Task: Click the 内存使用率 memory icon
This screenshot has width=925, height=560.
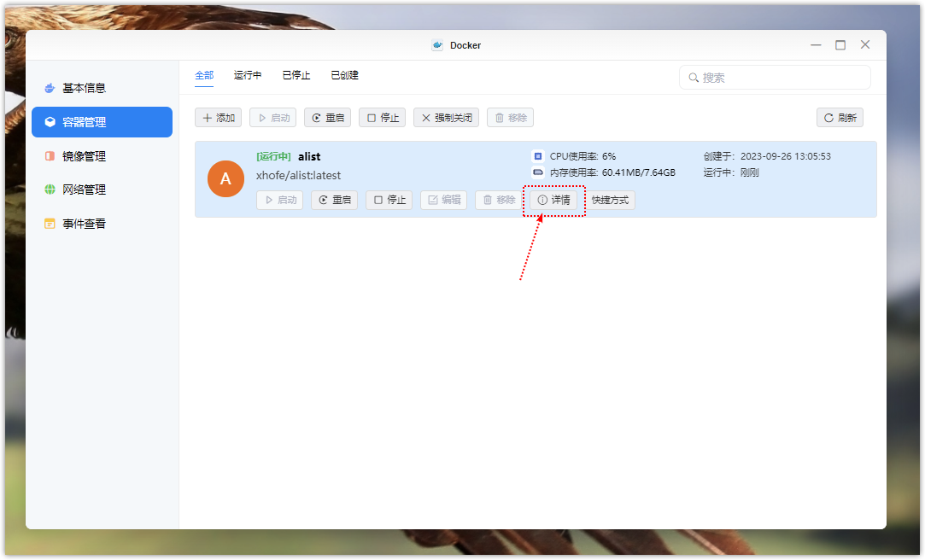Action: (537, 172)
